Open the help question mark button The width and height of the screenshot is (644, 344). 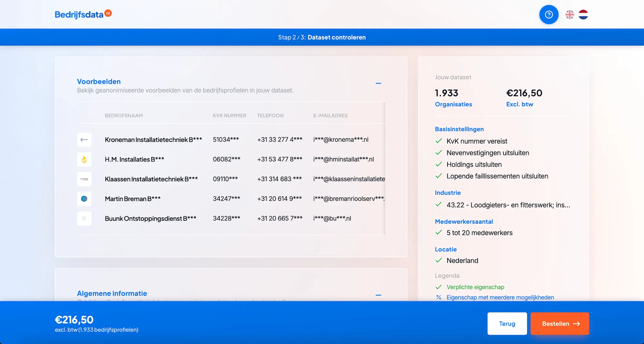[549, 14]
